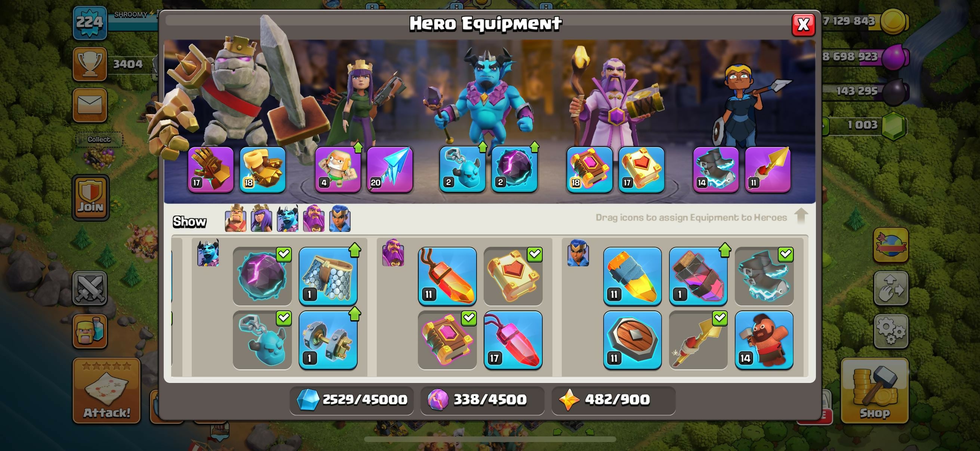Select the level 4 Giant Puppet equipment
The image size is (980, 451).
click(338, 169)
